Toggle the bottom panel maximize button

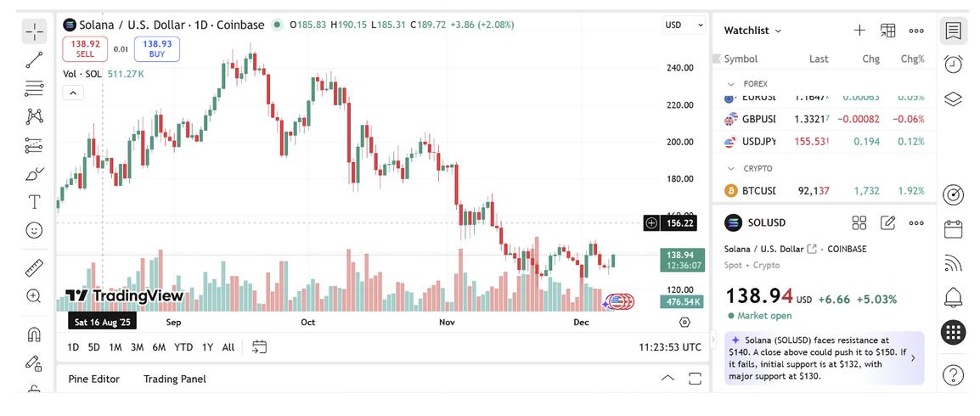[x=695, y=379]
